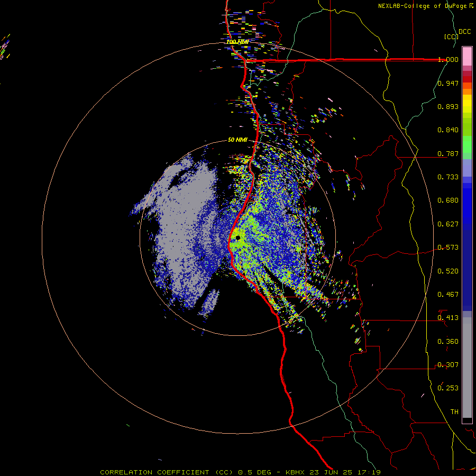Click the KBHX station identifier
The height and width of the screenshot is (476, 476).
click(x=295, y=472)
